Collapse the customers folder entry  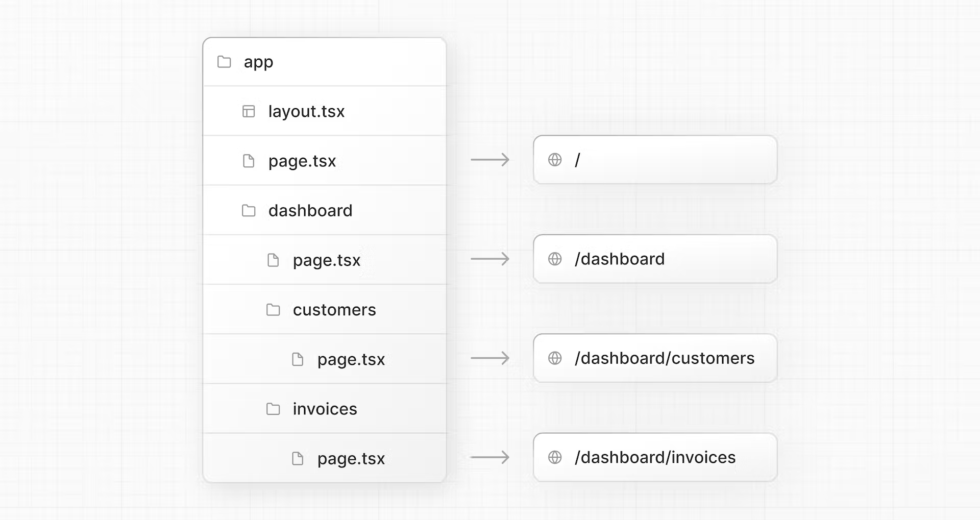click(334, 309)
